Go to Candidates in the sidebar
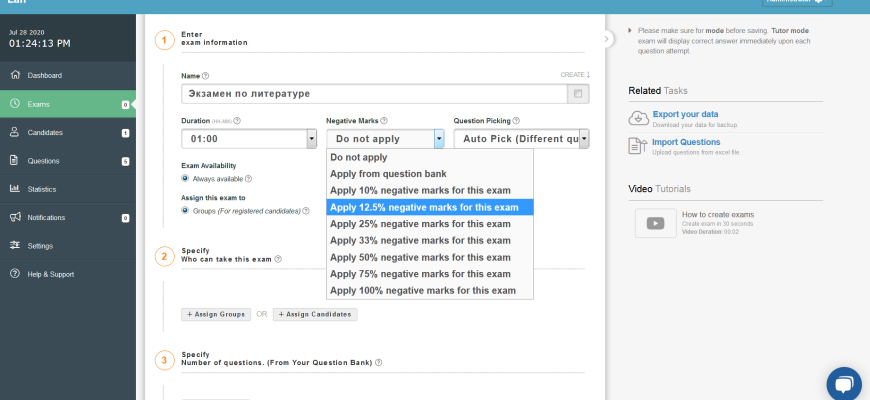 [45, 132]
